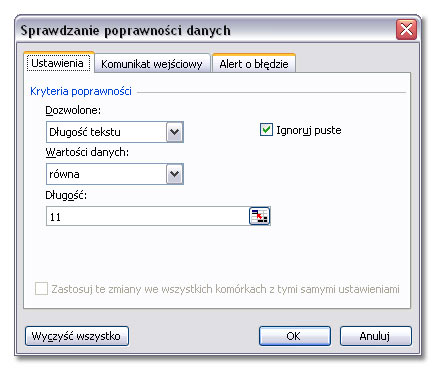Click the równa combo box text
The width and height of the screenshot is (436, 370).
coord(64,174)
